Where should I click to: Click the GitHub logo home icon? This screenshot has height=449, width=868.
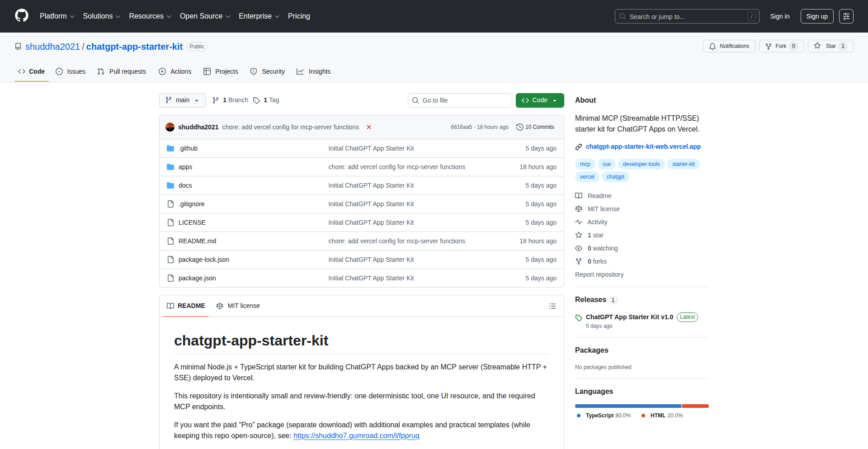coord(21,15)
